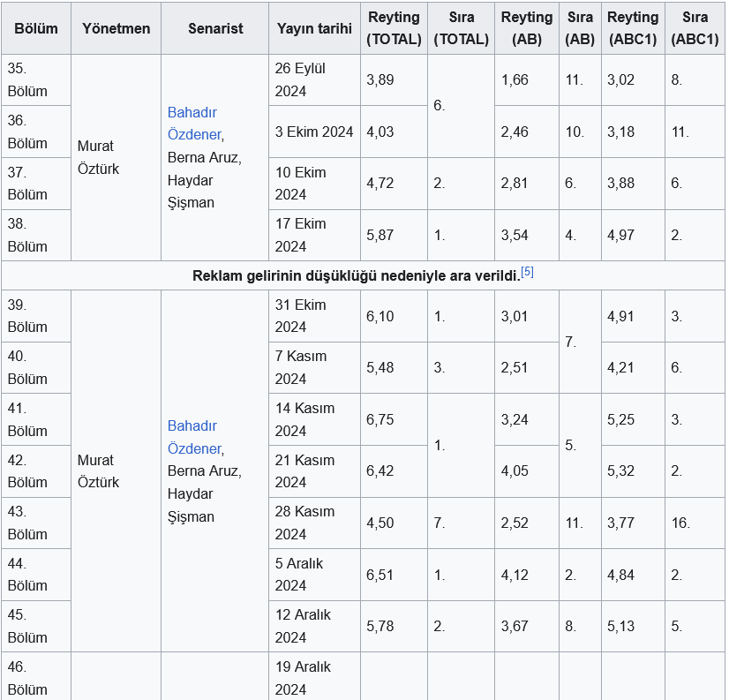
Task: Click the Yayın tarihi column header
Action: 314,28
